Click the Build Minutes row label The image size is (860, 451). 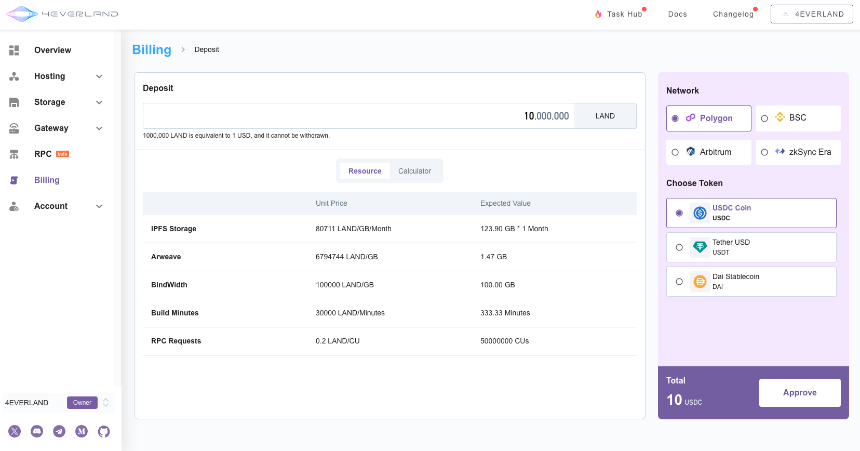(175, 313)
